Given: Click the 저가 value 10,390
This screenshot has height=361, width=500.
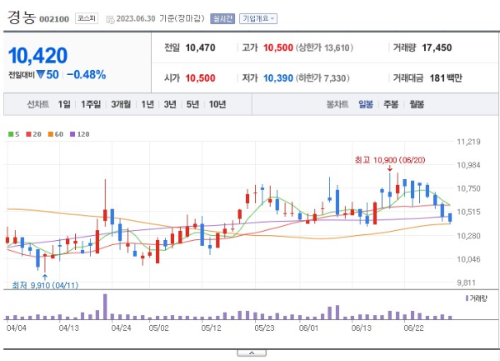Looking at the screenshot, I should pos(278,78).
